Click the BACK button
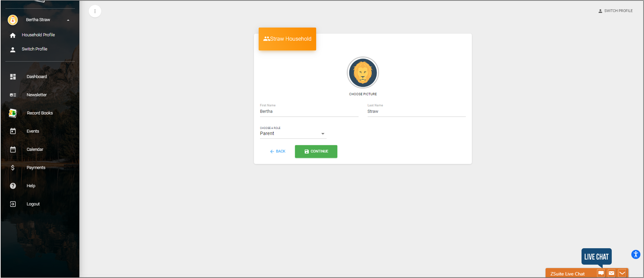The image size is (644, 278). tap(278, 152)
